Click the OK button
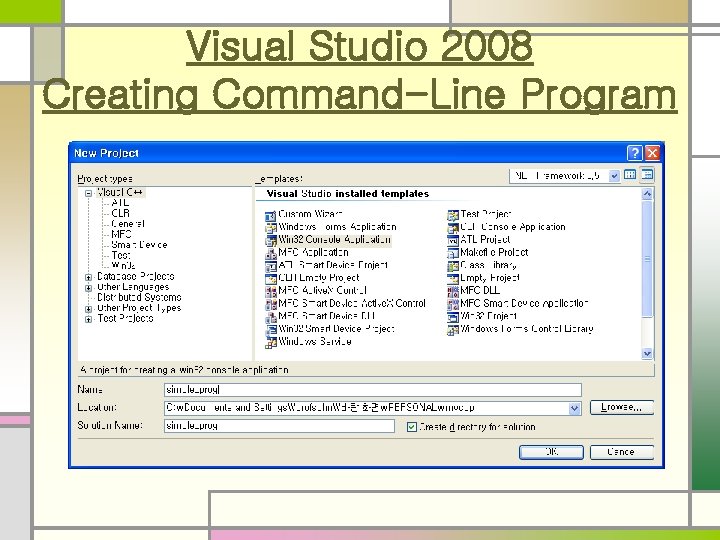 pyautogui.click(x=551, y=452)
